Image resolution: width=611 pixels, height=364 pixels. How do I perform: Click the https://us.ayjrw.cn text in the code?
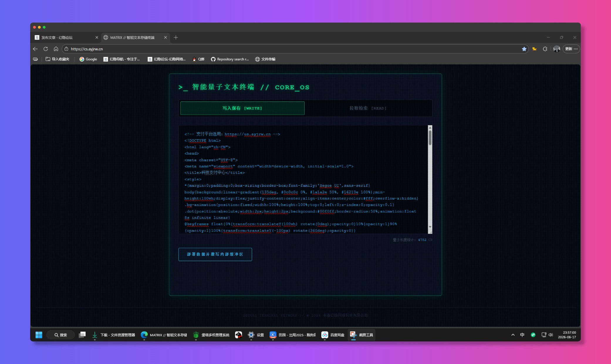[x=248, y=134]
